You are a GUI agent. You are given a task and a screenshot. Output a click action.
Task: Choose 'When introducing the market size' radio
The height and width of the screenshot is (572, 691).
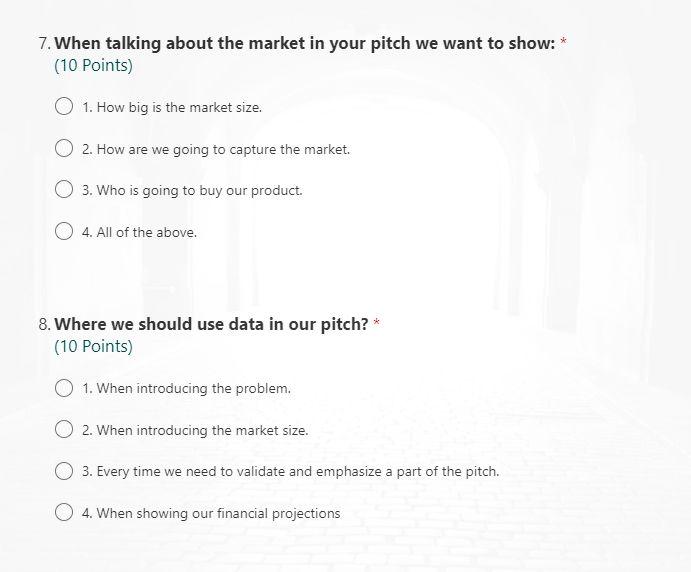(64, 429)
